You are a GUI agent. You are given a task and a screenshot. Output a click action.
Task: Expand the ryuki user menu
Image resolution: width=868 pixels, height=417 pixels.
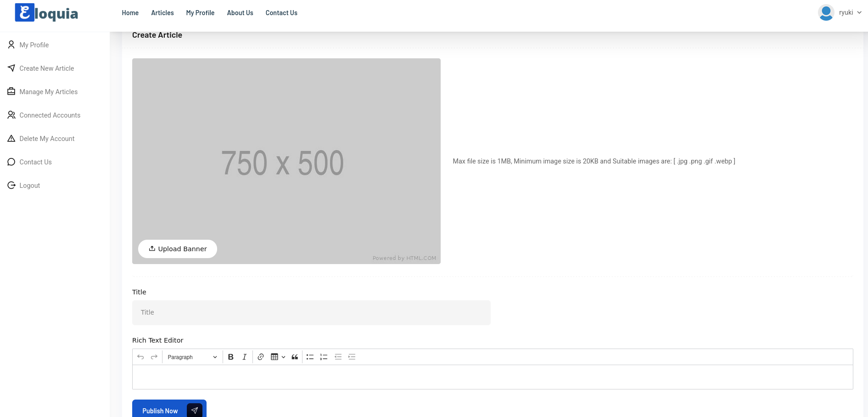tap(850, 12)
